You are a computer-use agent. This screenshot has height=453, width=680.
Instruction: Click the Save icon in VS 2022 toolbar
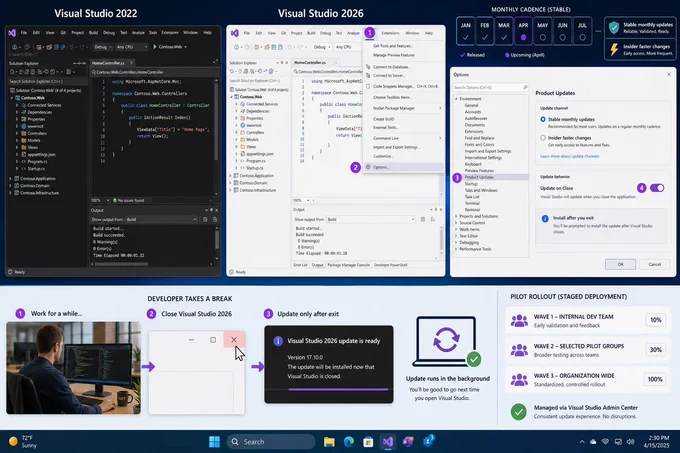(x=56, y=47)
